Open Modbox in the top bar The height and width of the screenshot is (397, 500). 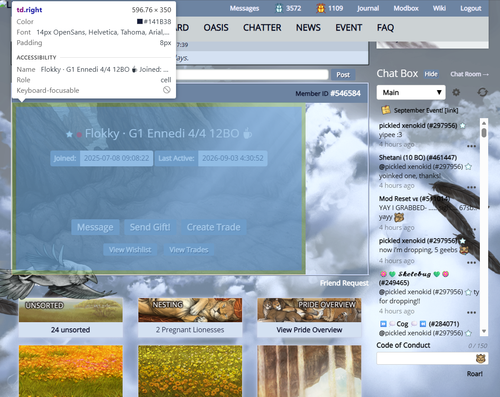(x=406, y=8)
